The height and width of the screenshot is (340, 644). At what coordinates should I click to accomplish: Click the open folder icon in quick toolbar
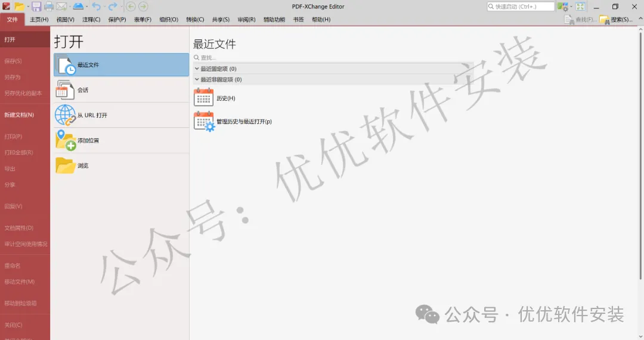pos(19,6)
